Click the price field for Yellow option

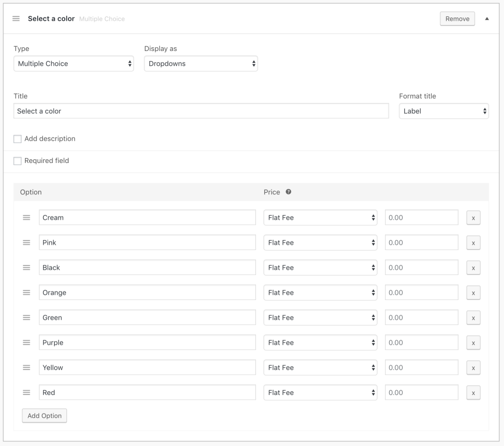coord(422,367)
